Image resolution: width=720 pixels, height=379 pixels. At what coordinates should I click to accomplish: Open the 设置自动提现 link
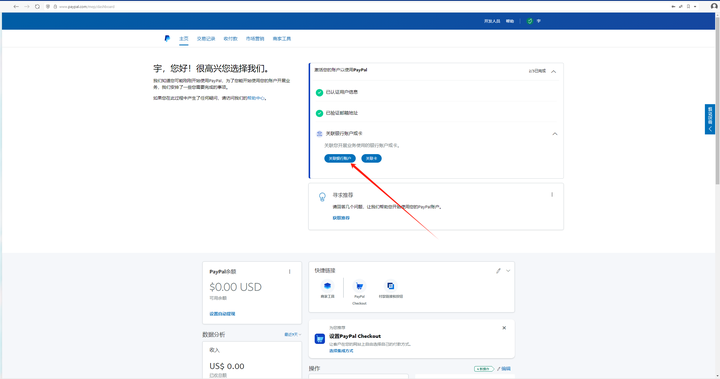coord(222,314)
